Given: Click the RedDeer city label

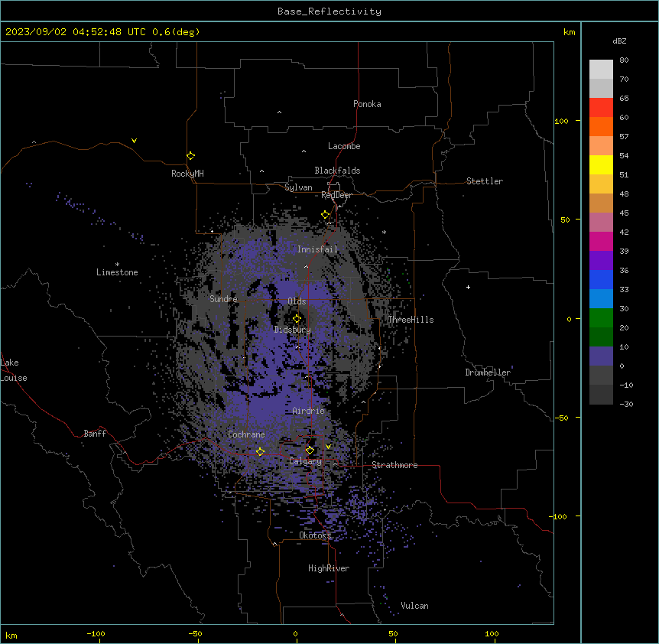Looking at the screenshot, I should pyautogui.click(x=336, y=195).
